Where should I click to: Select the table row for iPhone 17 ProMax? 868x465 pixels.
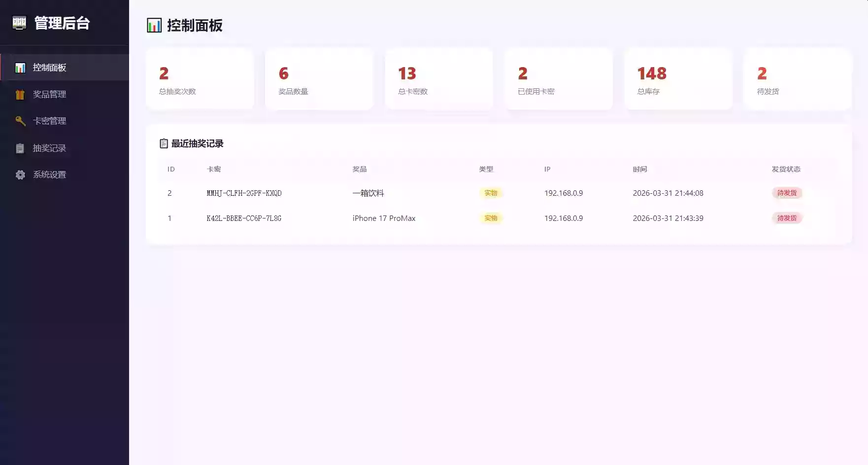(434, 218)
